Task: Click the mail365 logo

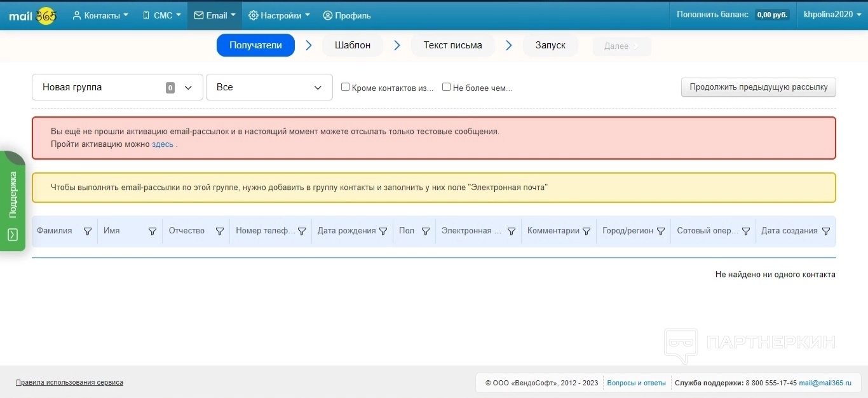Action: (x=32, y=15)
